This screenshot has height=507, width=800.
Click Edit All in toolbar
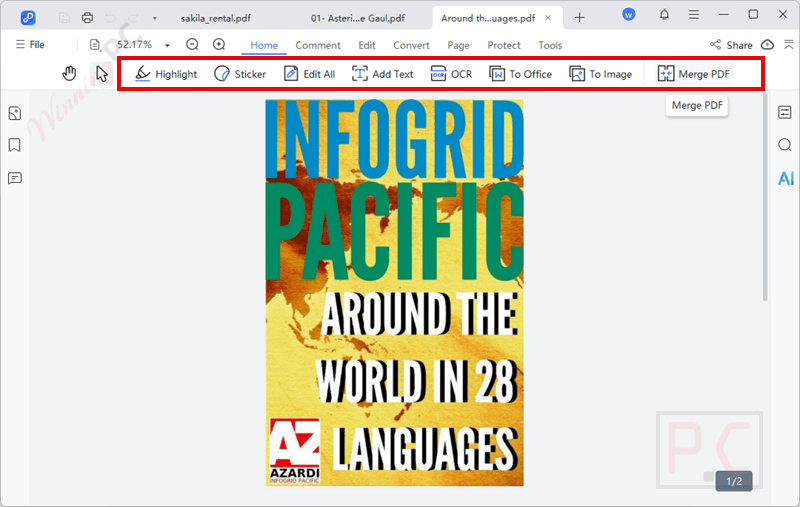[x=309, y=74]
